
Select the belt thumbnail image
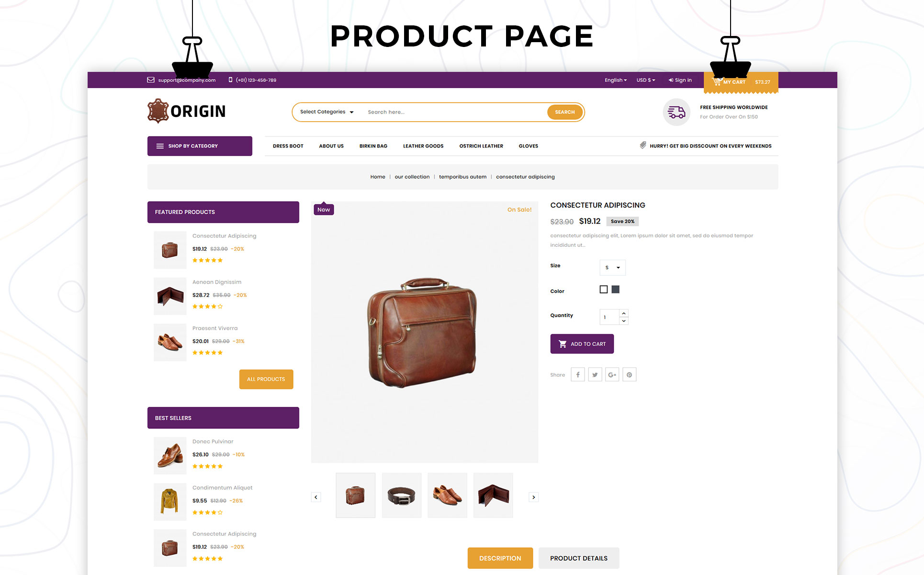click(x=402, y=495)
